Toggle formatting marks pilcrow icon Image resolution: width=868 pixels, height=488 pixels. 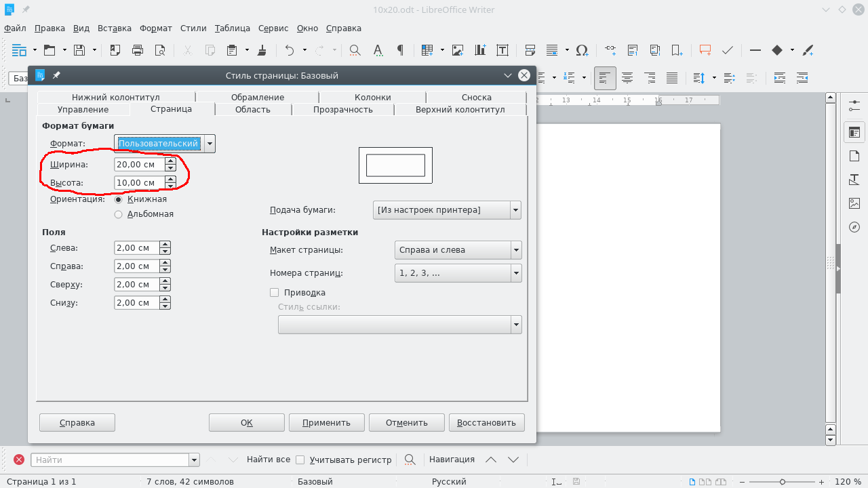400,50
